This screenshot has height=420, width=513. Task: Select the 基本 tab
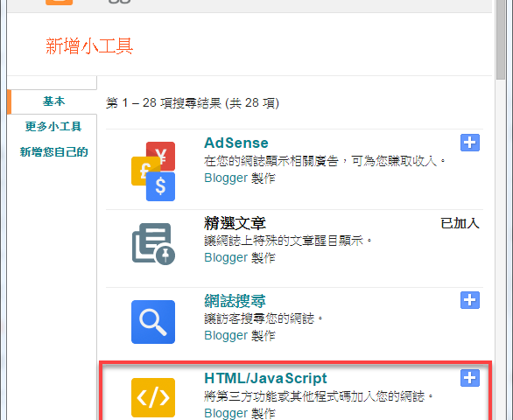pyautogui.click(x=53, y=101)
